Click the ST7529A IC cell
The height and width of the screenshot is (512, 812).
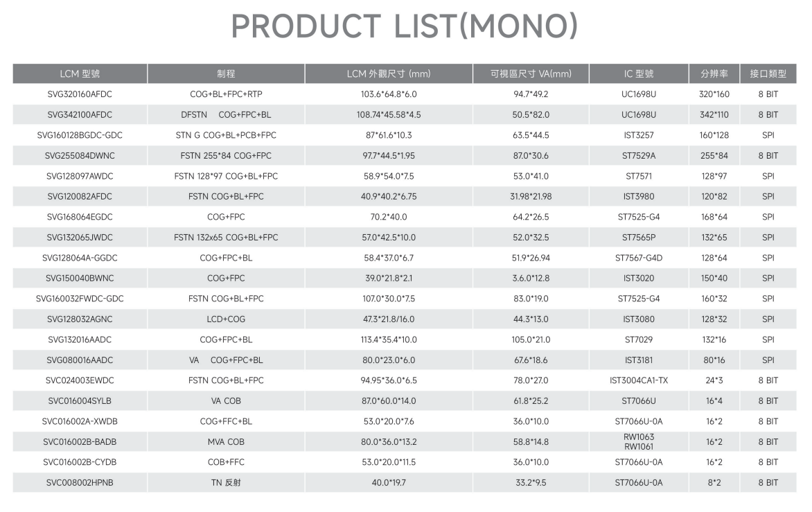coord(639,155)
